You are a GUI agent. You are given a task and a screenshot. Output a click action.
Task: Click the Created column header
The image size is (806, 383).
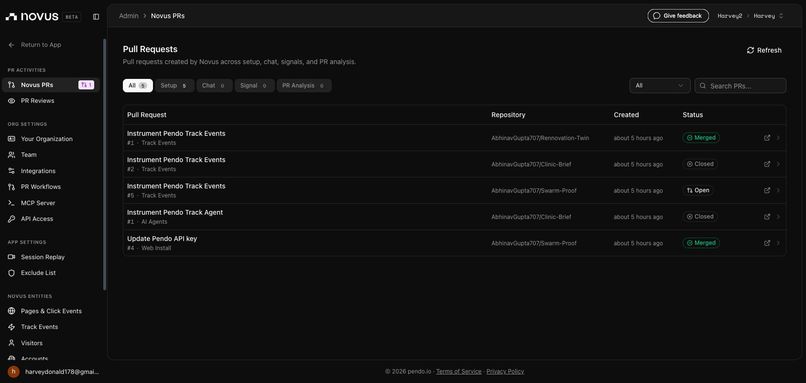click(x=626, y=115)
